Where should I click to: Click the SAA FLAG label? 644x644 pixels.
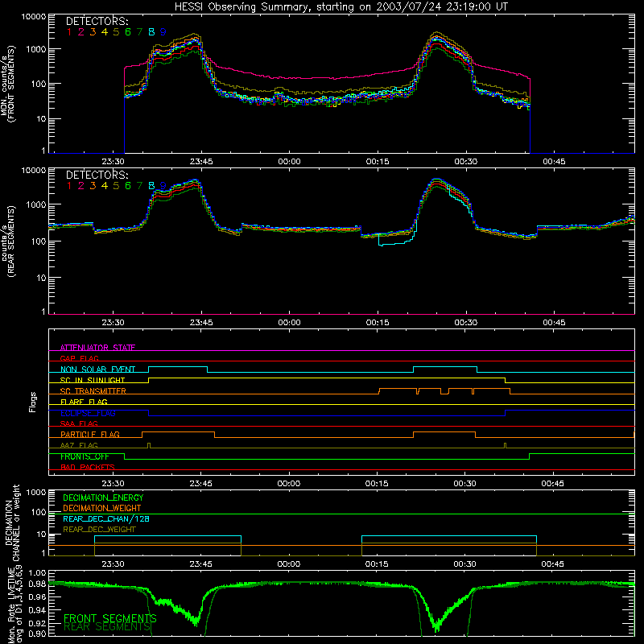(79, 423)
